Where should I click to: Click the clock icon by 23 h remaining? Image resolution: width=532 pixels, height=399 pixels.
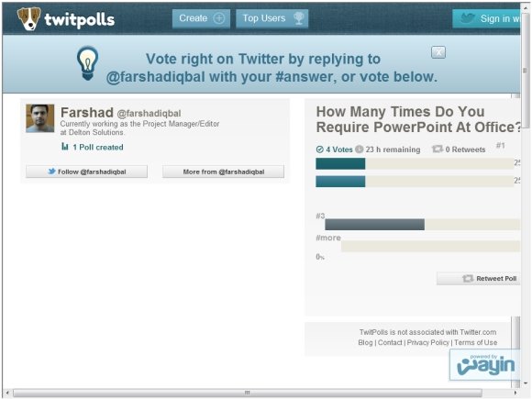(360, 150)
